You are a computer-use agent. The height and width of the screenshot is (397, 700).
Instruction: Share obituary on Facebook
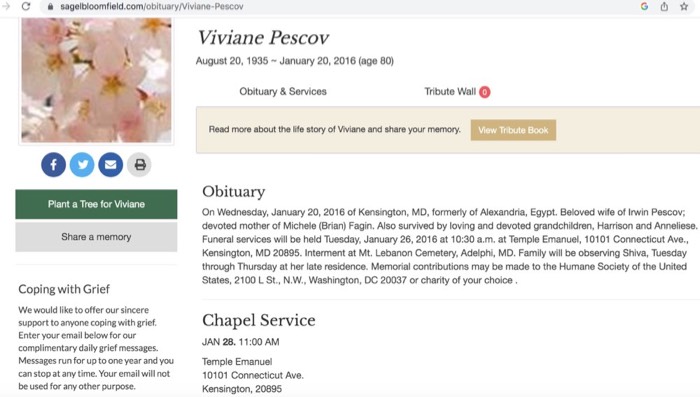[54, 165]
